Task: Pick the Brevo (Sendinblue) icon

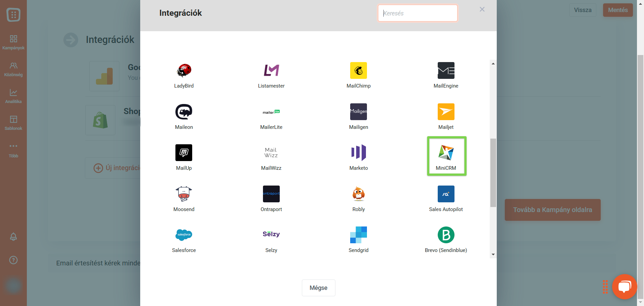Action: point(446,235)
